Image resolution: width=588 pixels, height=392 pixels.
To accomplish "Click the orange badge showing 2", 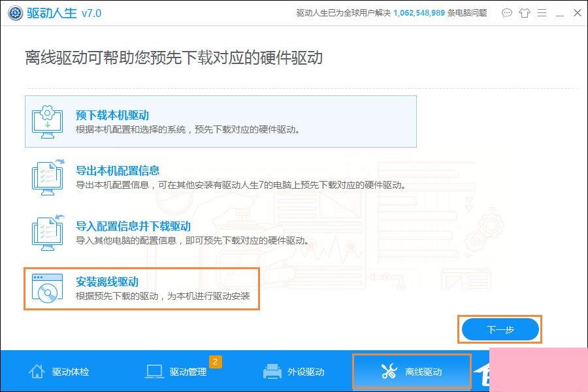I will pos(215,362).
